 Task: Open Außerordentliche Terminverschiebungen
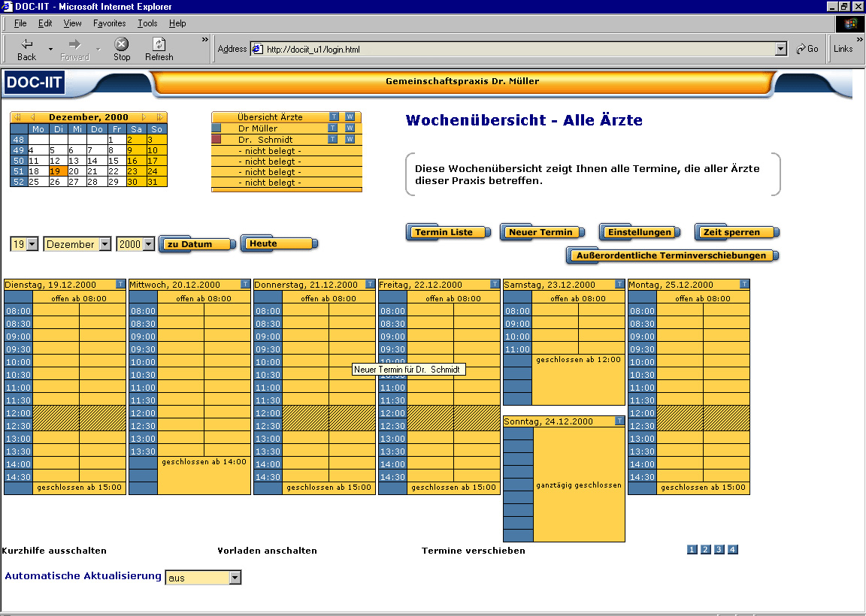tap(672, 255)
